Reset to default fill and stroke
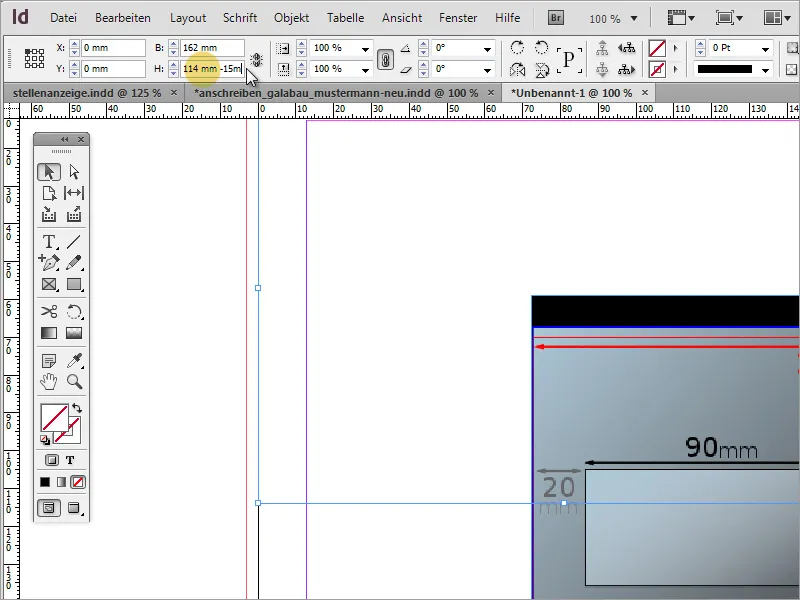Screen dimensions: 800x600 point(45,439)
